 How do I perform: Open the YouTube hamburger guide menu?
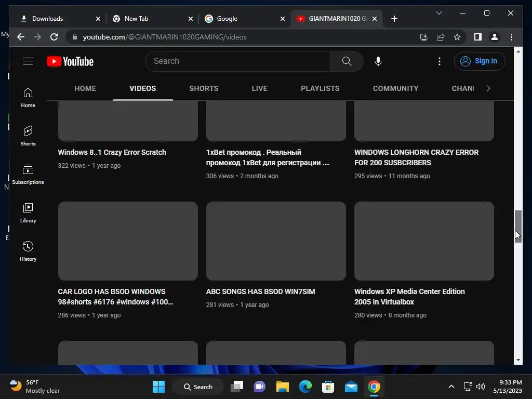coord(28,61)
